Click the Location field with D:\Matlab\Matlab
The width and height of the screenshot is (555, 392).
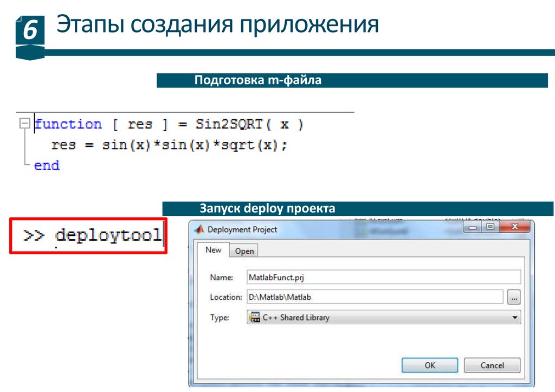(x=375, y=297)
